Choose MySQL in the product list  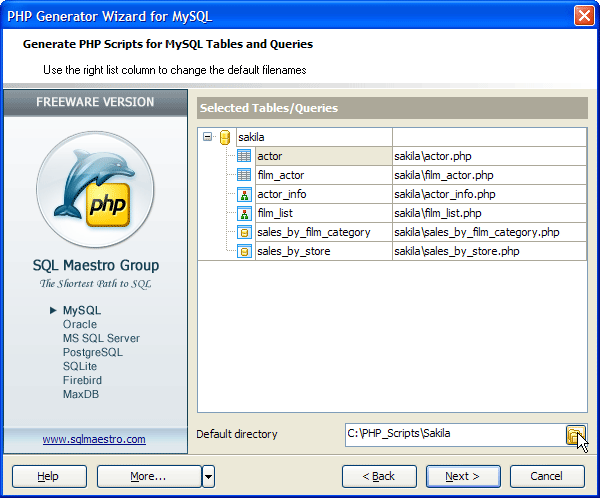click(x=82, y=310)
